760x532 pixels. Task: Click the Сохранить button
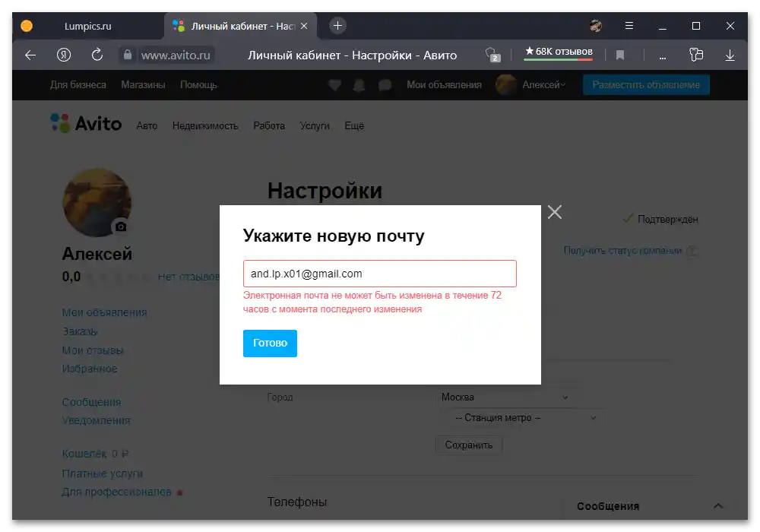click(x=469, y=445)
